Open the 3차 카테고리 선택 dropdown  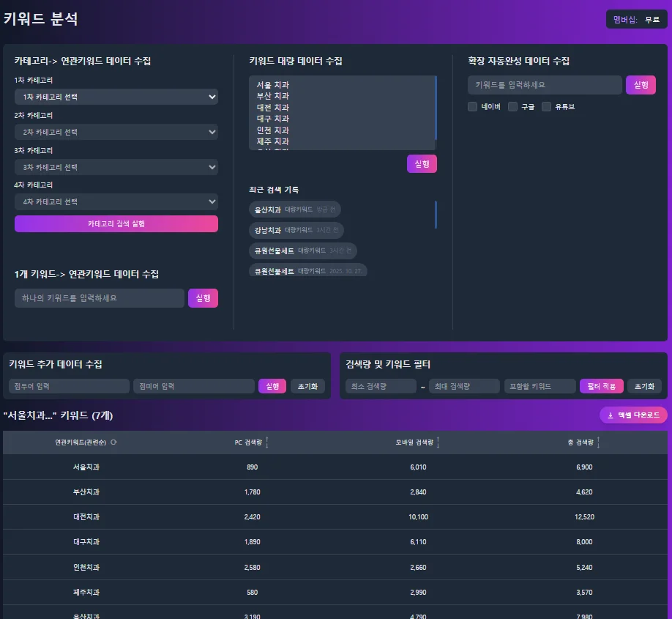(x=116, y=166)
